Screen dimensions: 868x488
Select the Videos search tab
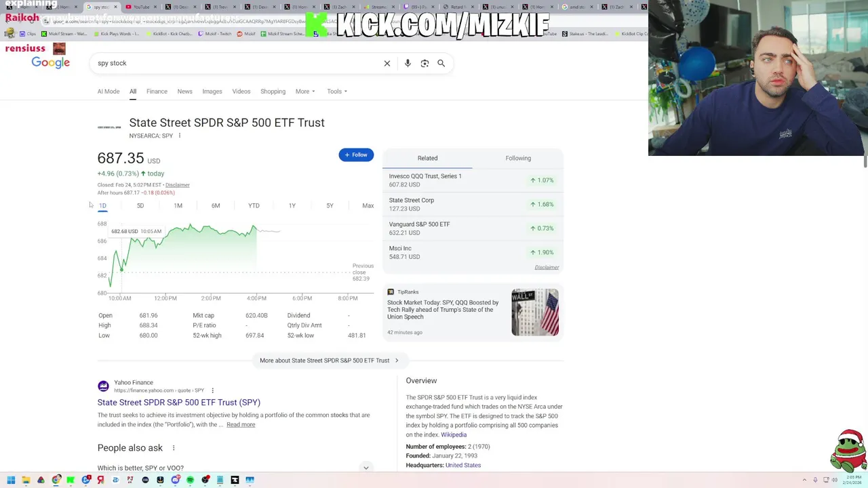pos(241,91)
